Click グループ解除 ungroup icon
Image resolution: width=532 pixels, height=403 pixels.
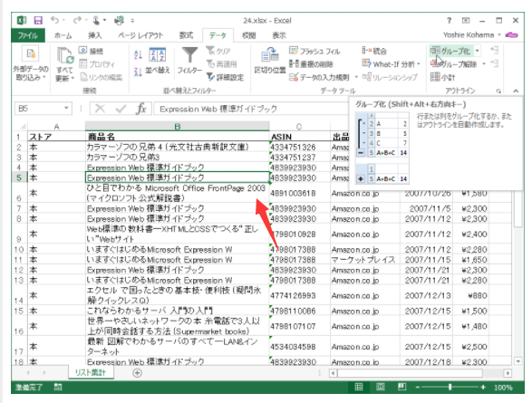[x=435, y=63]
